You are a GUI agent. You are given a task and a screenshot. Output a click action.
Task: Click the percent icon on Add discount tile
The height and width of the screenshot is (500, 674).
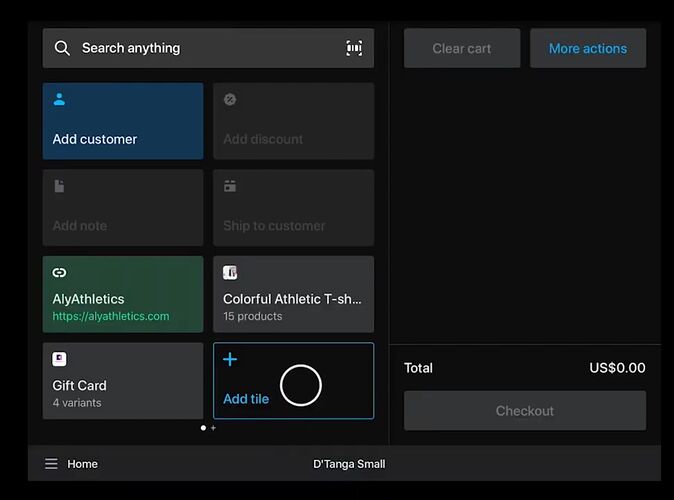tap(230, 99)
